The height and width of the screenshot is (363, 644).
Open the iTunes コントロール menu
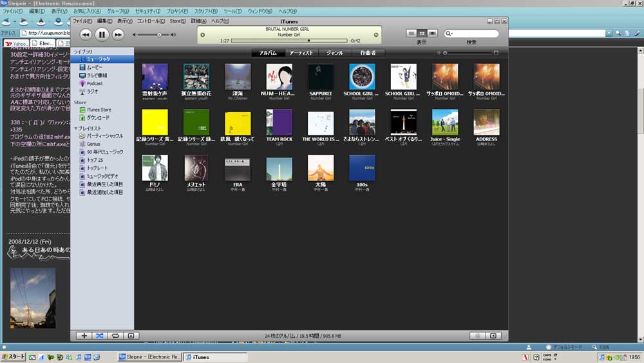tap(151, 21)
